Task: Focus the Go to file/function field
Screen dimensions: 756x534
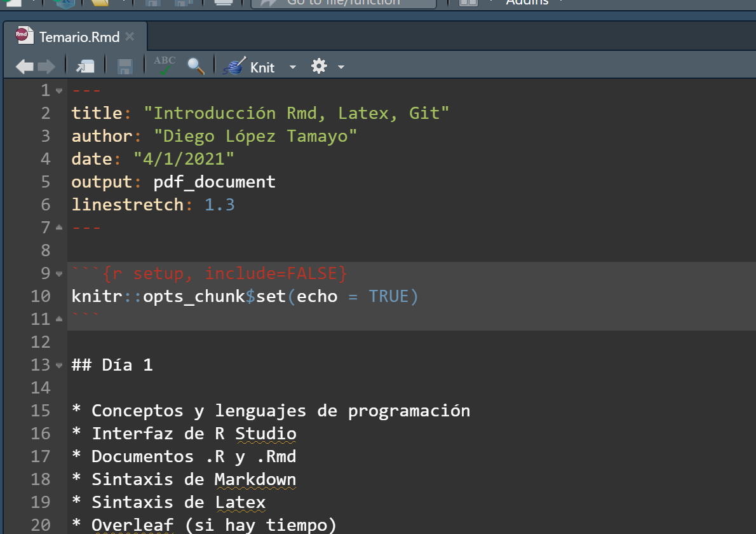Action: pos(344,3)
